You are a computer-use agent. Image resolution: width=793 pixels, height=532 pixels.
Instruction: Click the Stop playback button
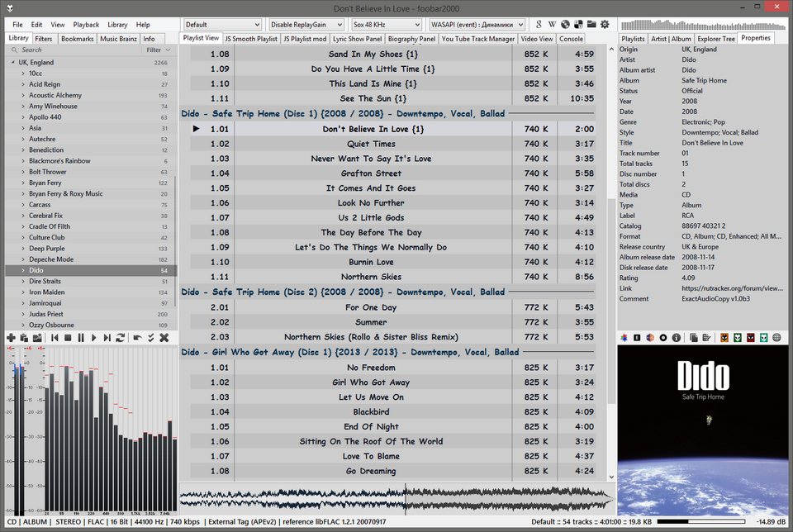[x=68, y=338]
